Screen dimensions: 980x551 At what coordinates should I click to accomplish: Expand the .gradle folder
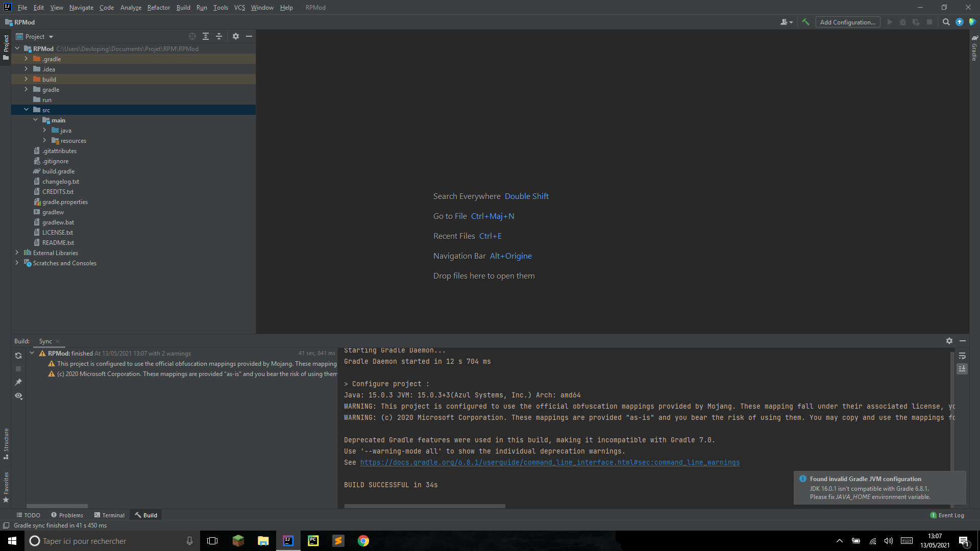click(26, 59)
